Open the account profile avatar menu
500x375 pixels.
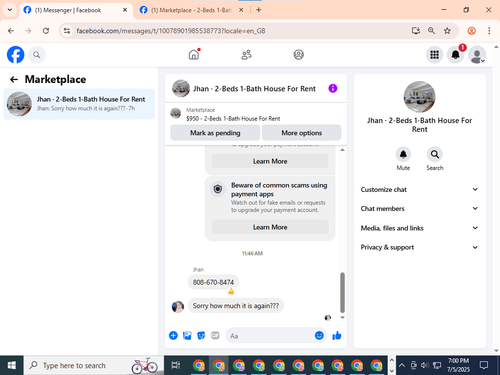pos(477,55)
